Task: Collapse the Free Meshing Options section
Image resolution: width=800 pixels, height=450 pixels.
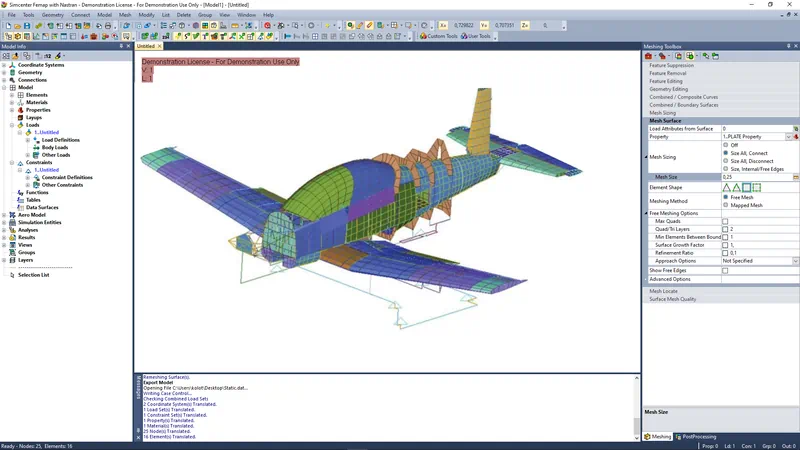Action: (646, 213)
